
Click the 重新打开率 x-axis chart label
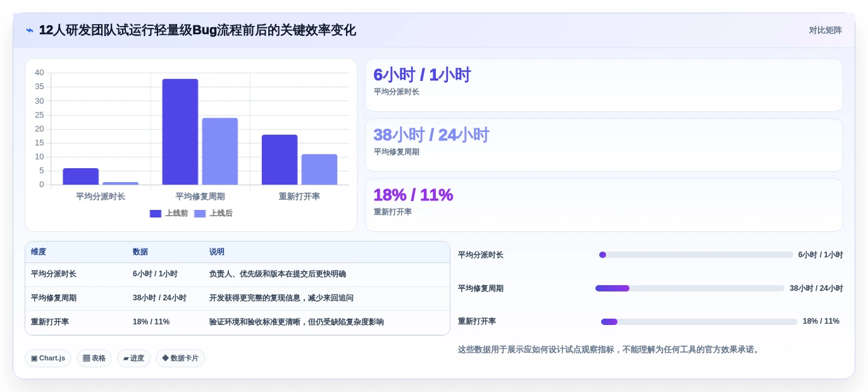[299, 197]
